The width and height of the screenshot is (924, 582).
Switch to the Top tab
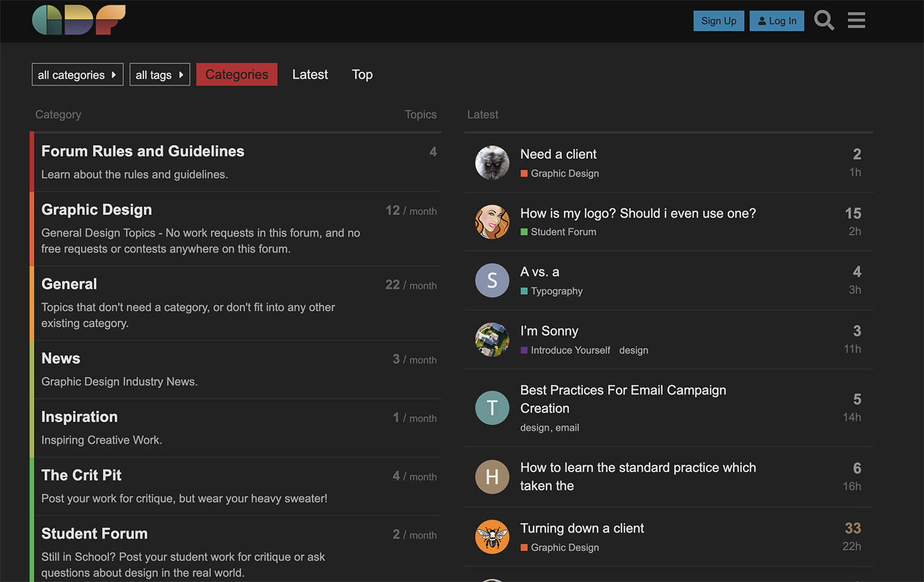[362, 74]
